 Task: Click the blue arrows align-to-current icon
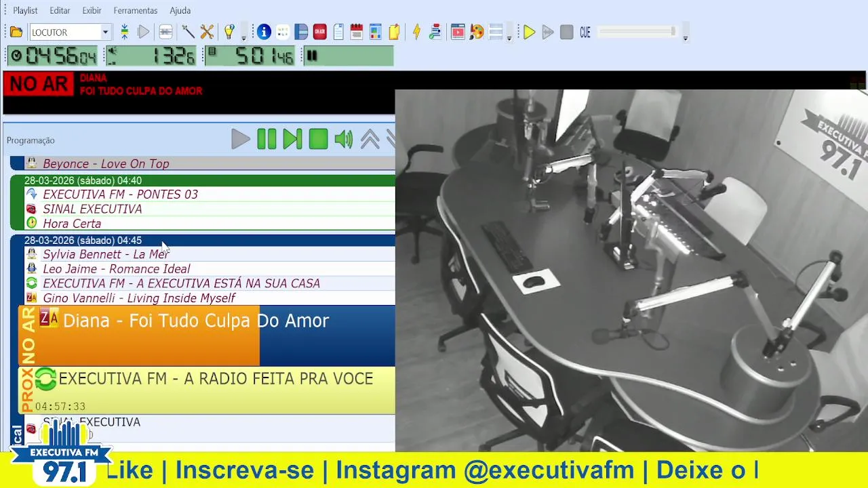coord(125,32)
